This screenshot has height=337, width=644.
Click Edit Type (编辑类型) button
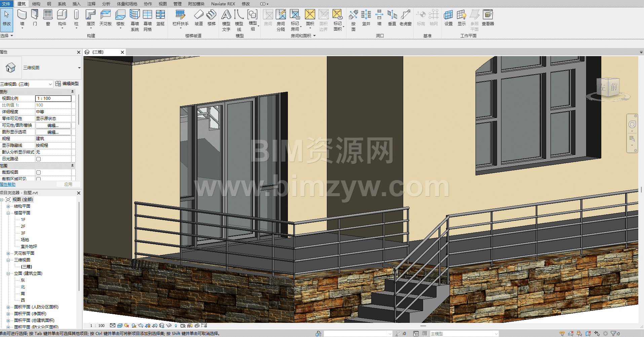coord(67,84)
